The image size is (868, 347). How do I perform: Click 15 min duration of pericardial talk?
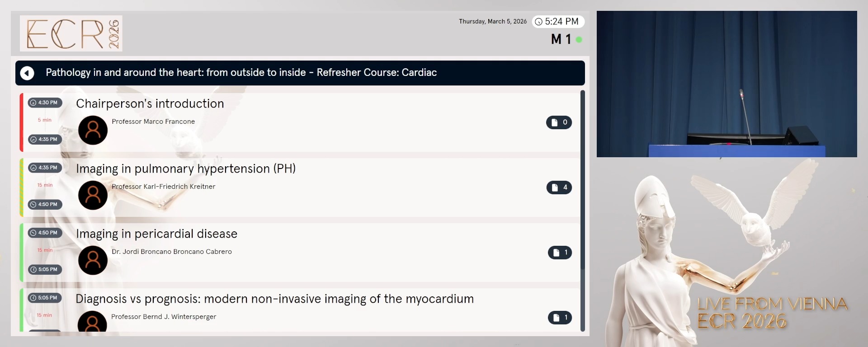click(x=45, y=250)
